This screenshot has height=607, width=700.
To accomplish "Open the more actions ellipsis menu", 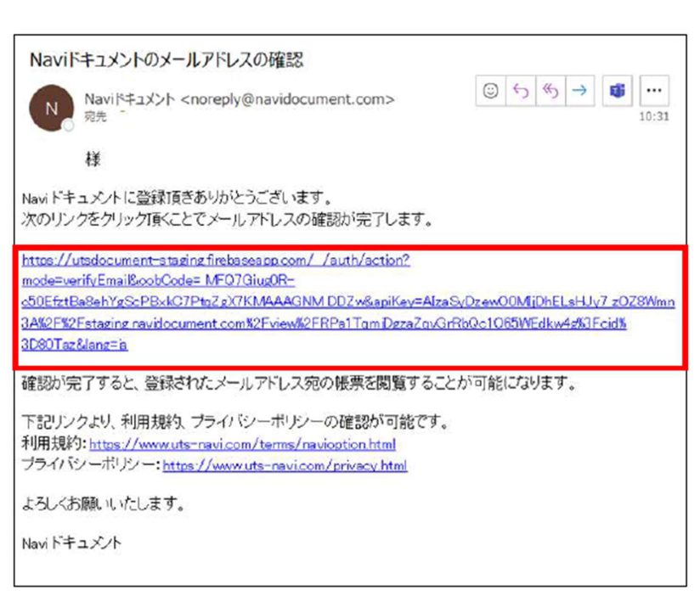I will coord(652,92).
